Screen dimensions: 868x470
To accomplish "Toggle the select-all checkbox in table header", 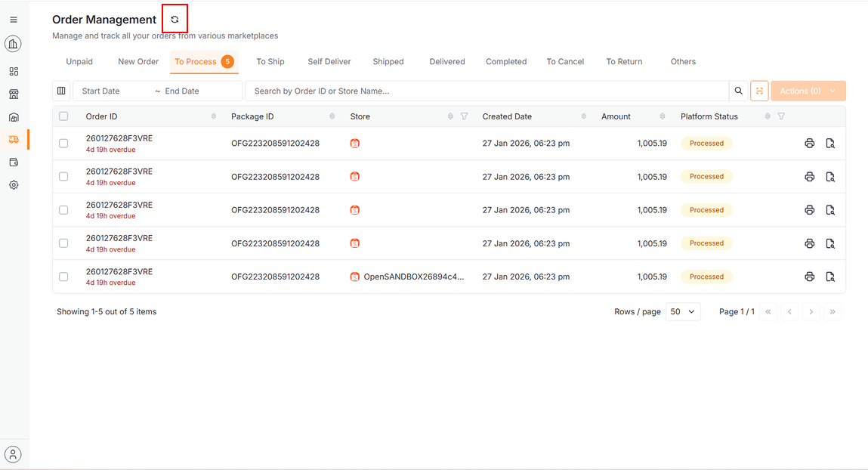I will [63, 116].
